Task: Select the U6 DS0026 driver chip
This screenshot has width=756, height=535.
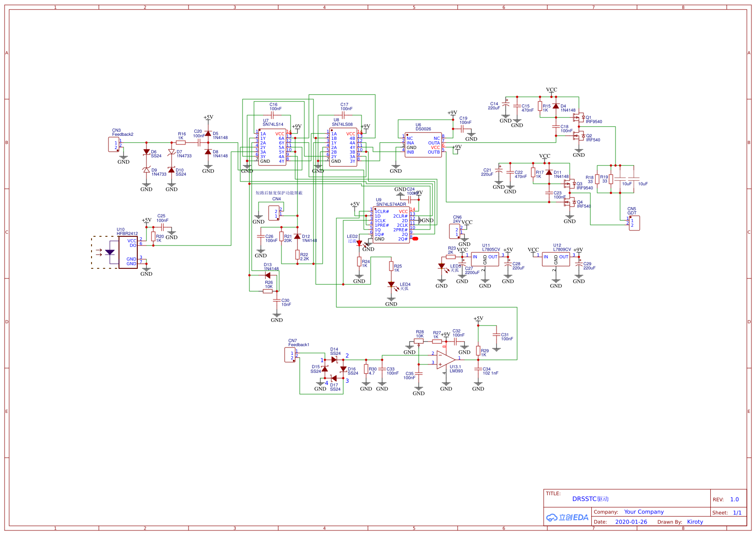Action: 423,145
